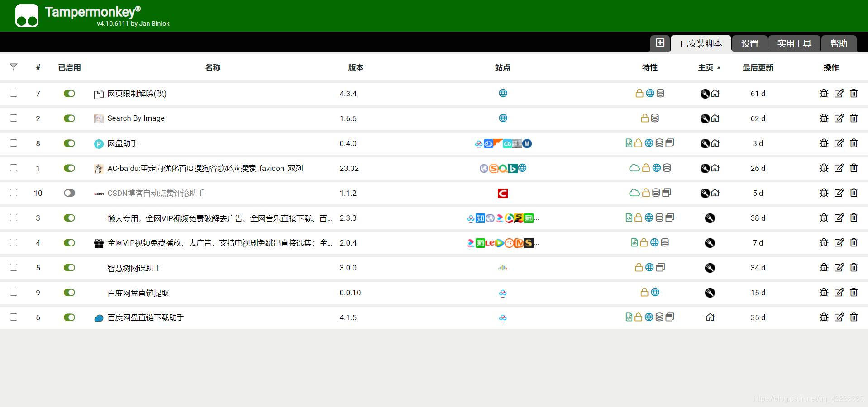Tick checkbox for 百度网盘直链提取 row
868x407 pixels.
[14, 292]
